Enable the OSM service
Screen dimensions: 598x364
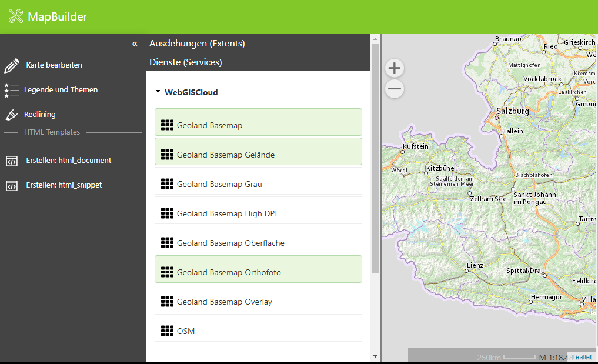point(258,328)
